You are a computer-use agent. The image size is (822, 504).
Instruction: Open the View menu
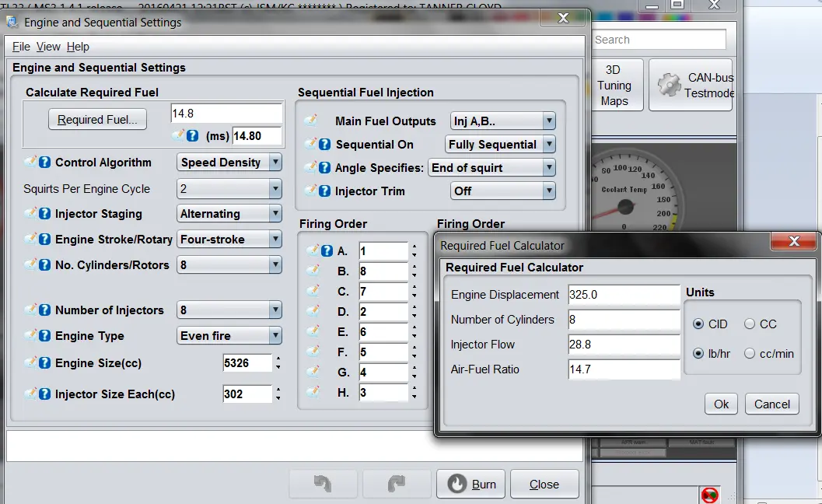(x=48, y=47)
